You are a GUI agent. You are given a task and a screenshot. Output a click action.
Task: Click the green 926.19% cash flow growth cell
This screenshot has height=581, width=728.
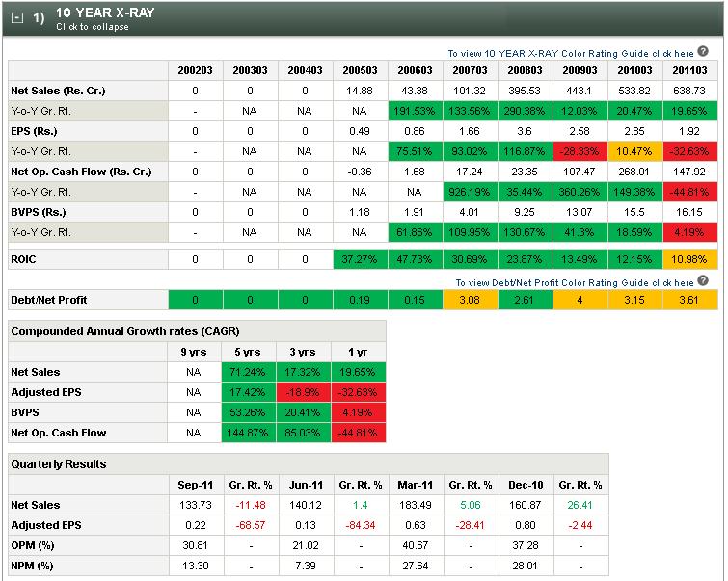click(469, 192)
